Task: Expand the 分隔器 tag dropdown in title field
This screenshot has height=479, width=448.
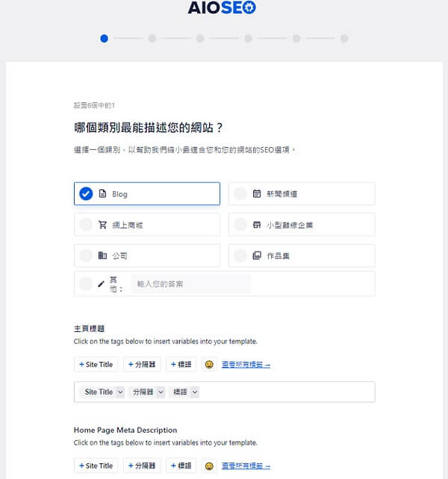Action: [161, 392]
